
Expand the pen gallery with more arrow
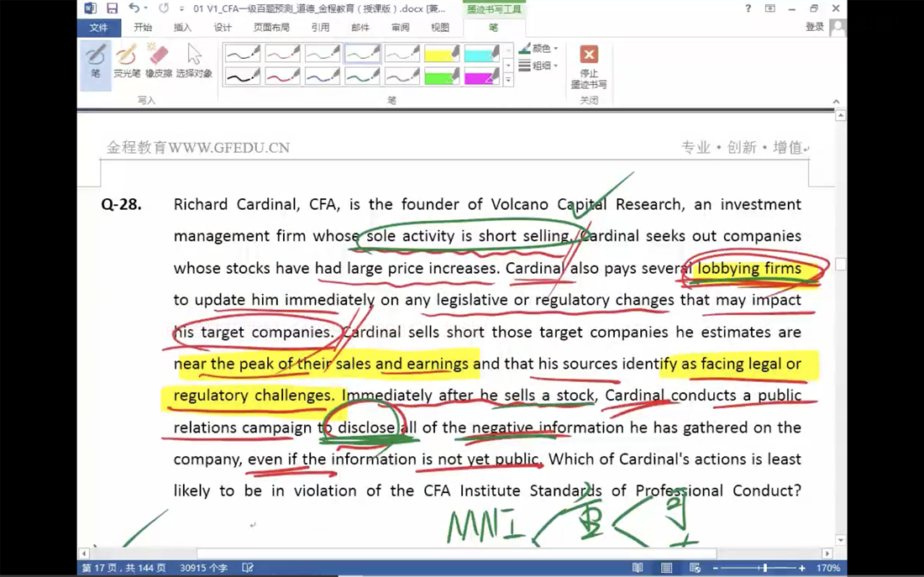[508, 81]
